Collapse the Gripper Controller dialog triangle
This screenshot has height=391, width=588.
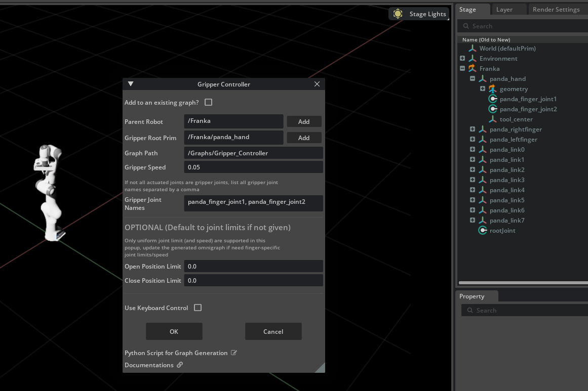(x=130, y=83)
